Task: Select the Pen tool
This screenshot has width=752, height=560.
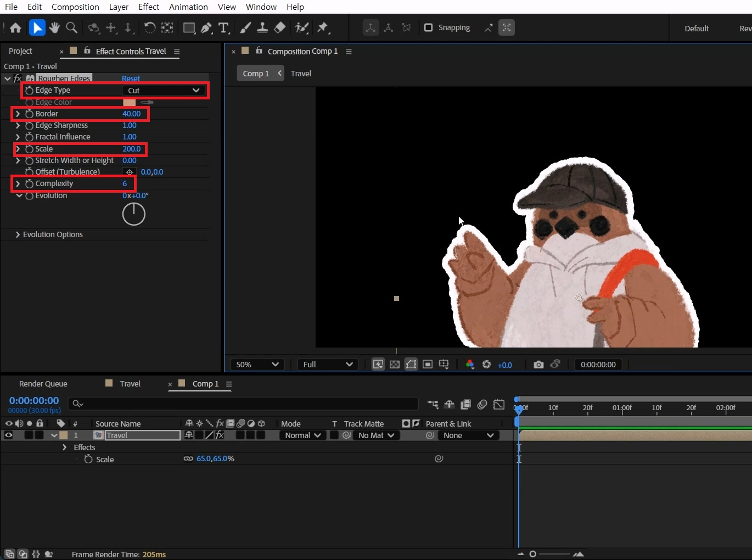Action: 206,27
